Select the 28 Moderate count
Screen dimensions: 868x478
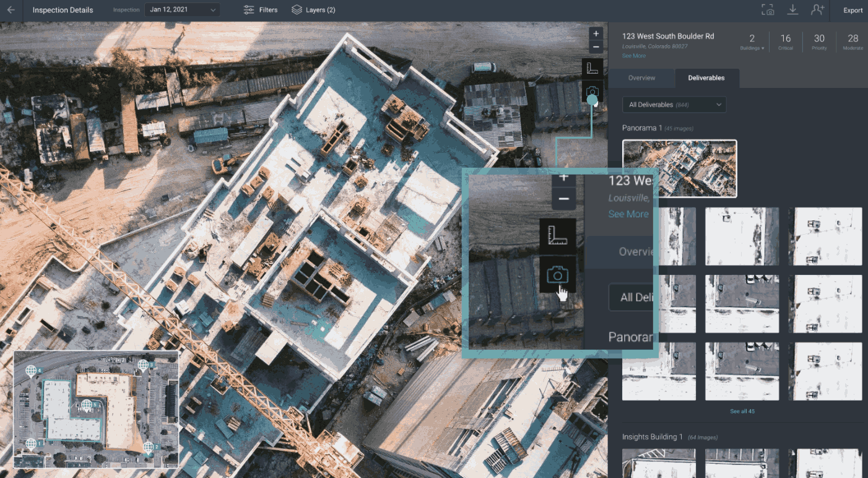pos(853,41)
